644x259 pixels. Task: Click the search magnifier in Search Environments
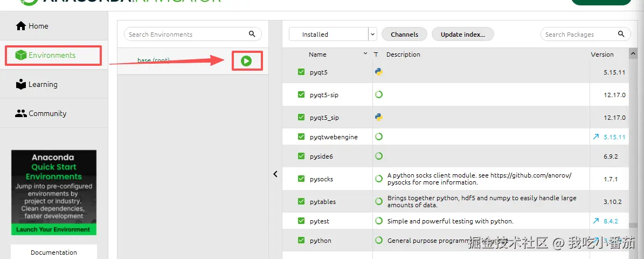click(x=252, y=34)
